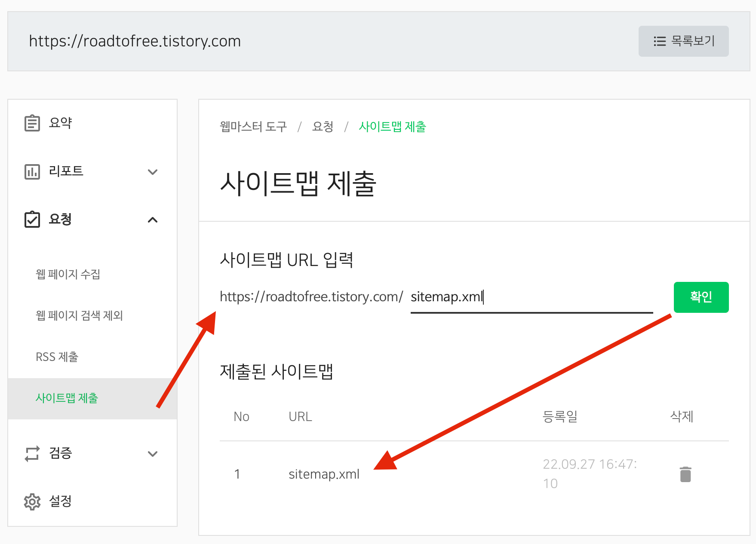Select 웹 페이지 검색 제외 in sidebar
The height and width of the screenshot is (544, 756).
click(x=79, y=316)
